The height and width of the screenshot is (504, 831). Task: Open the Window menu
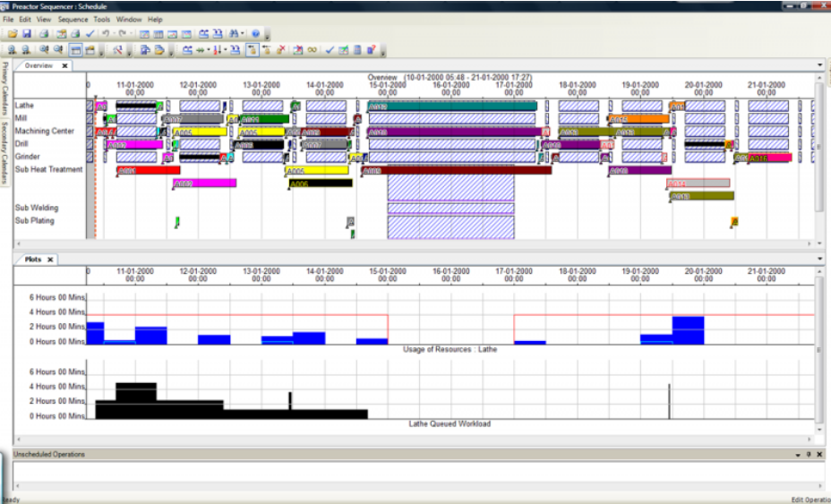click(x=129, y=19)
